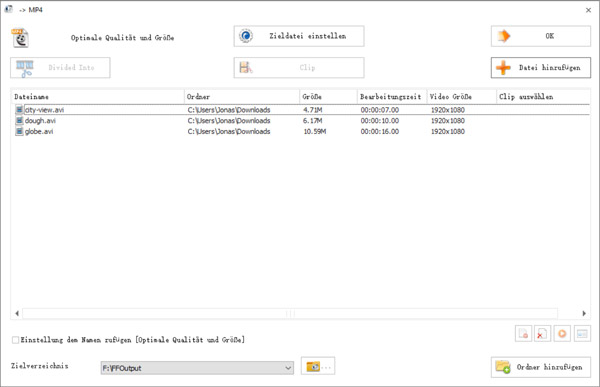Click the remove file icon
Viewport: 600px width, 387px height.
[523, 334]
